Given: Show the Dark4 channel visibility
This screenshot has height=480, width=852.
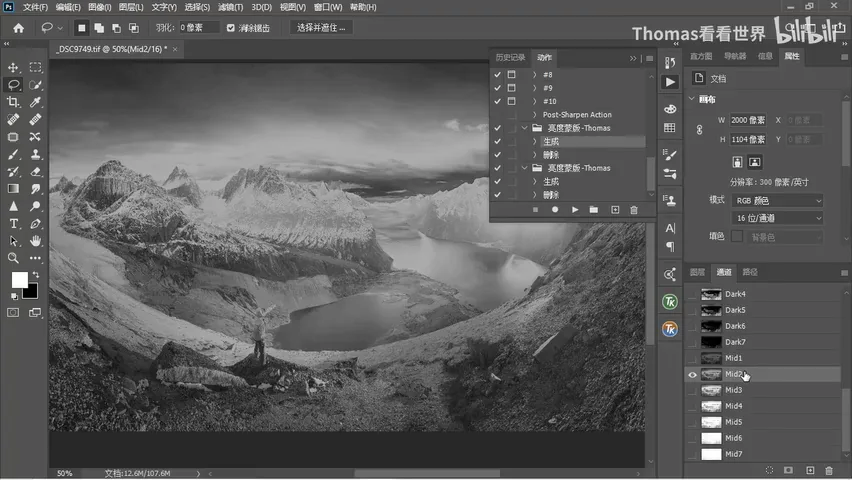Looking at the screenshot, I should pos(692,294).
